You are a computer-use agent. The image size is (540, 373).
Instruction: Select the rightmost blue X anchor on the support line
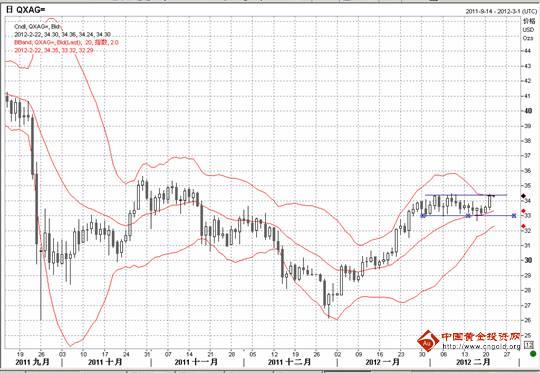coord(514,216)
